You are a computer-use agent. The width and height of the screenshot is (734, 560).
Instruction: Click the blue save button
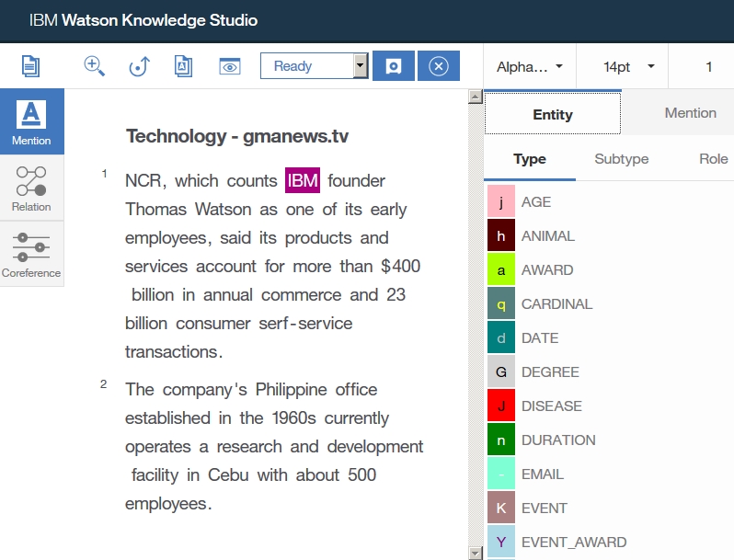pyautogui.click(x=394, y=66)
